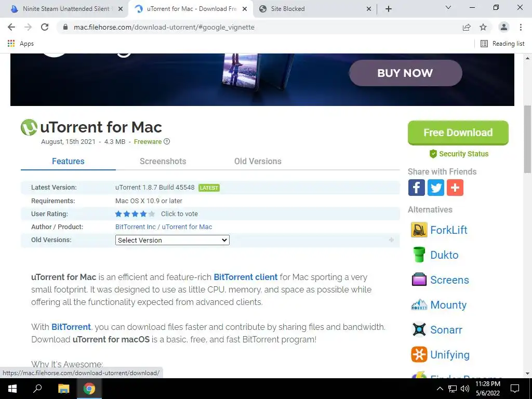This screenshot has width=532, height=399.
Task: Click the volume speaker tray icon
Action: [465, 389]
